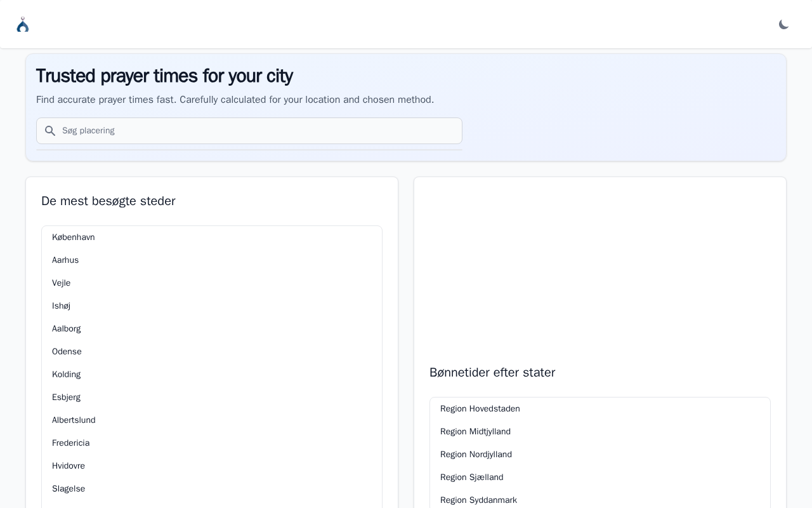Open the Fredericia link
Image resolution: width=812 pixels, height=508 pixels.
(71, 443)
